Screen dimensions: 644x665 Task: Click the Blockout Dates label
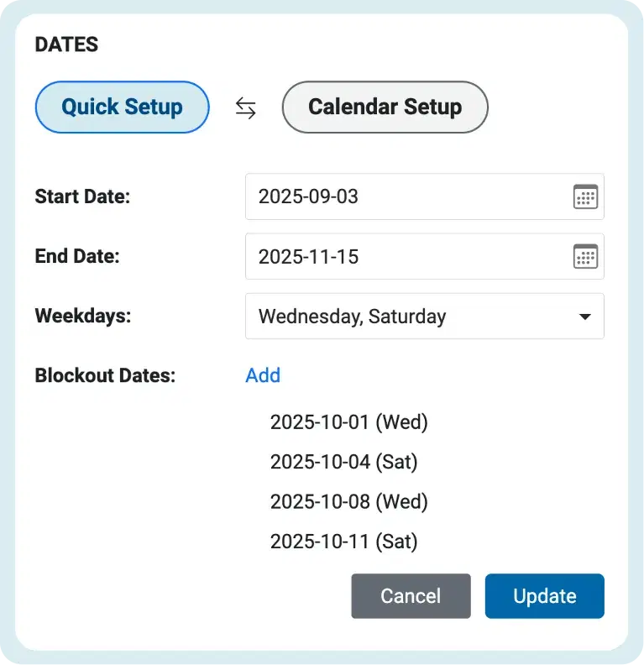pos(105,376)
